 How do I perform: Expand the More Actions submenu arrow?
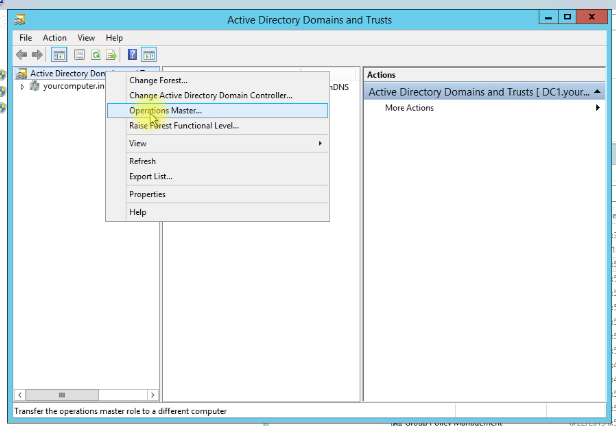tap(598, 108)
